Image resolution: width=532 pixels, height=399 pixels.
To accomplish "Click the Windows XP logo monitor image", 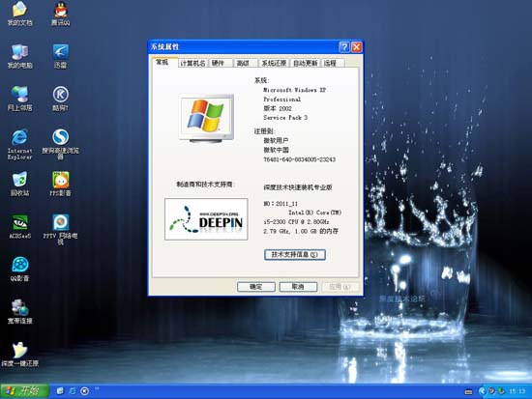I will (x=207, y=118).
